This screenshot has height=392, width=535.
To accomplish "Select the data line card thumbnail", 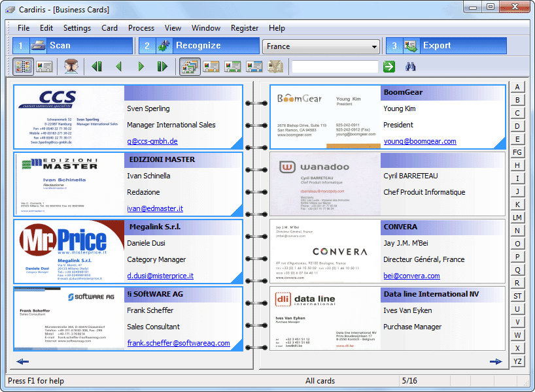I will pos(326,319).
